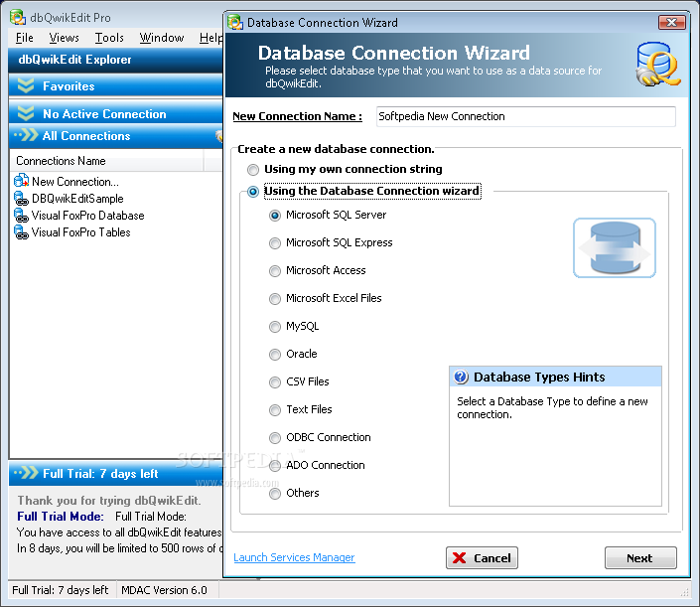Click the Database Connection Wizard title icon
Viewport: 700px width, 607px height.
234,22
